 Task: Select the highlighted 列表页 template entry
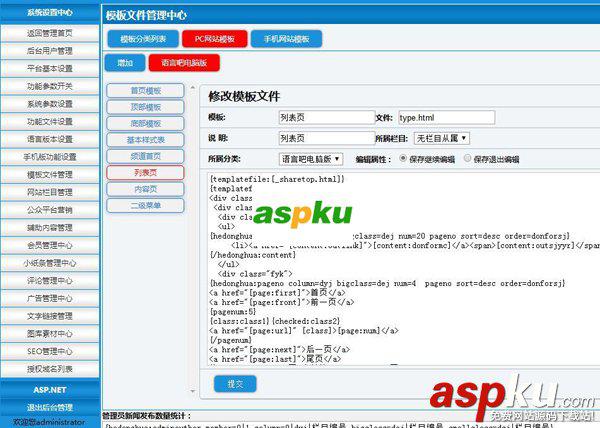145,173
